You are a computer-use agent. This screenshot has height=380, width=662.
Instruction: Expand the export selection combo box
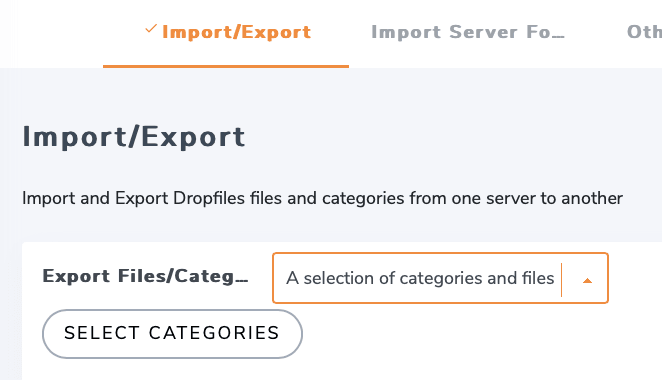click(440, 278)
